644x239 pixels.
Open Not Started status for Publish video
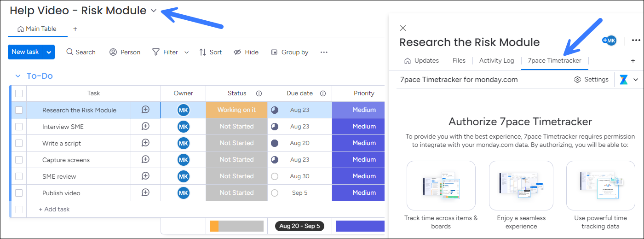236,192
